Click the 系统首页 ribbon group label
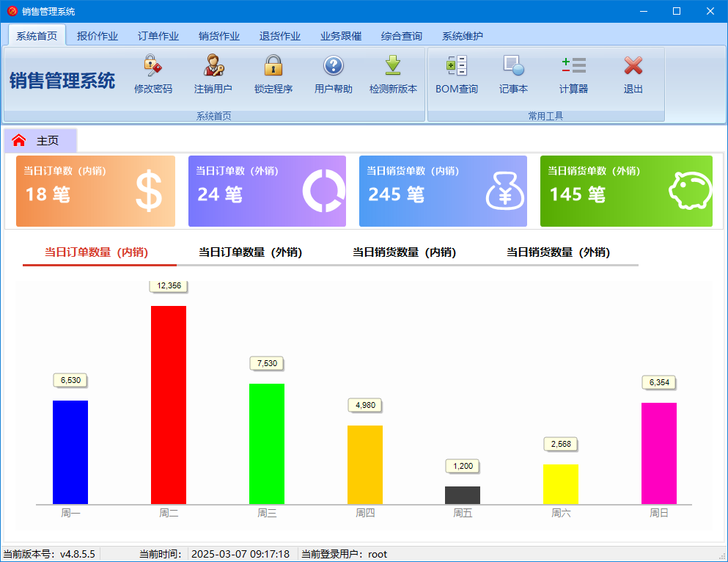 tap(213, 116)
